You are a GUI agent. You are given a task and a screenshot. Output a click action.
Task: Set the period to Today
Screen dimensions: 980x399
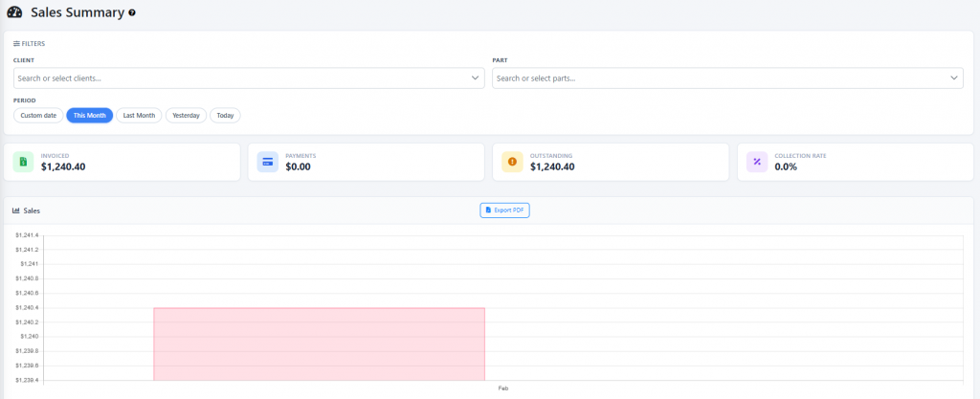(225, 115)
